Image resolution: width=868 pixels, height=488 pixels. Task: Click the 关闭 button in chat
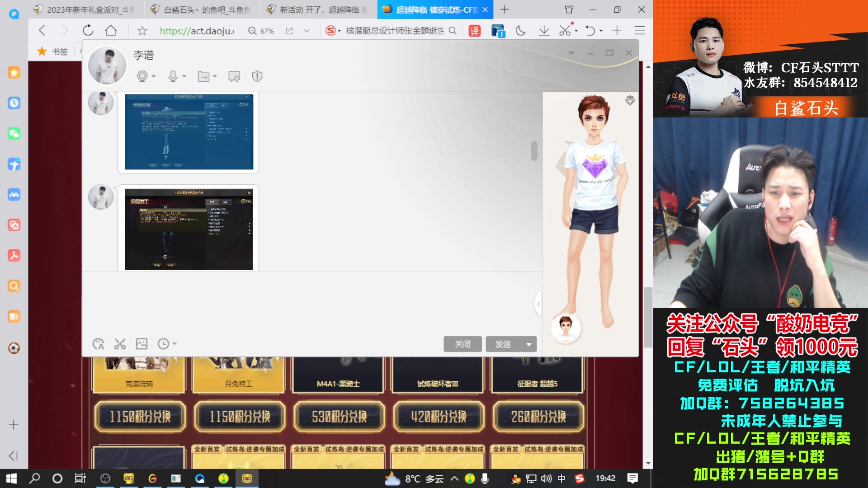462,344
